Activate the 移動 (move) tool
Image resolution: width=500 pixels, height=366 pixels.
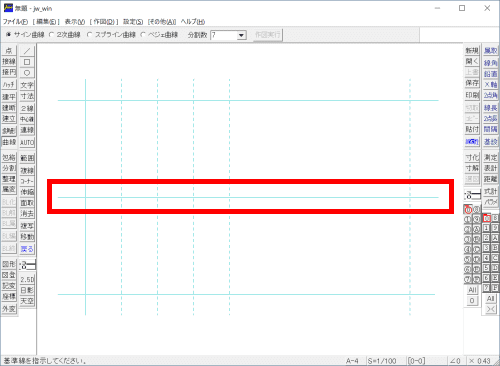pos(27,237)
